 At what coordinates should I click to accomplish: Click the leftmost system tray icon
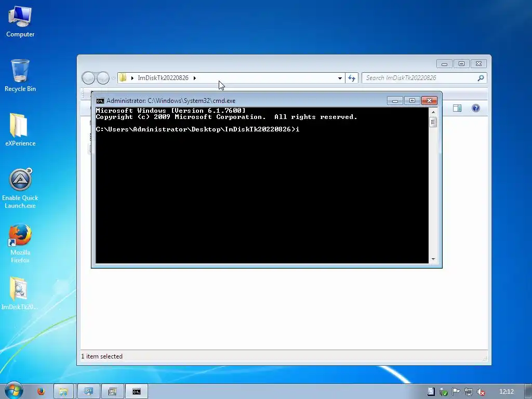coord(431,392)
